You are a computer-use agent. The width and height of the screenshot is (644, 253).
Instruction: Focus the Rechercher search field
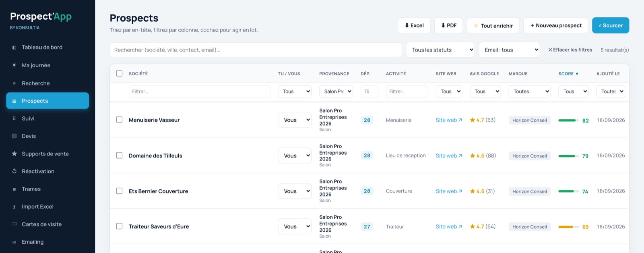pyautogui.click(x=256, y=50)
